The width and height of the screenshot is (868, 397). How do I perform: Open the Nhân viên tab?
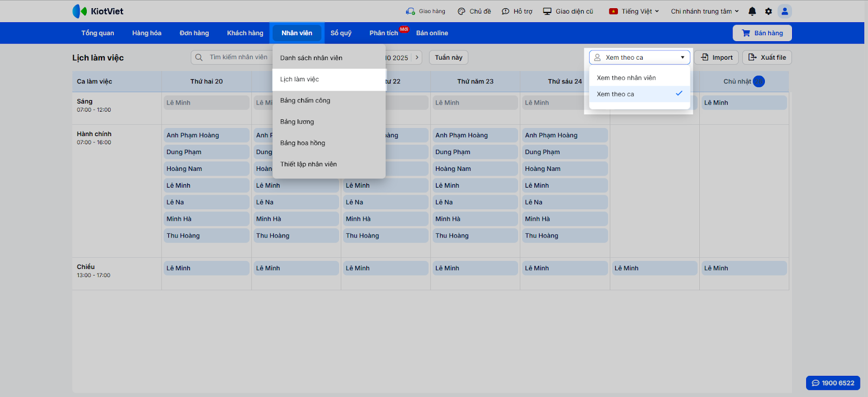coord(297,33)
